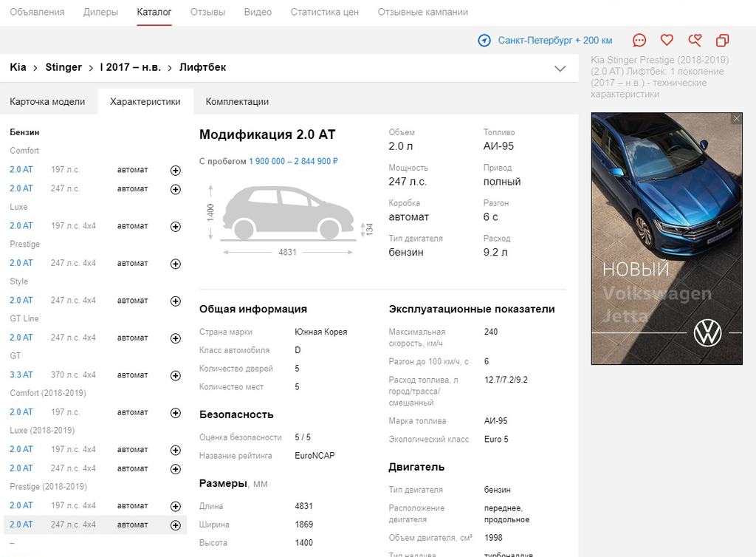Open Статистика цен section
The height and width of the screenshot is (557, 756).
point(325,12)
